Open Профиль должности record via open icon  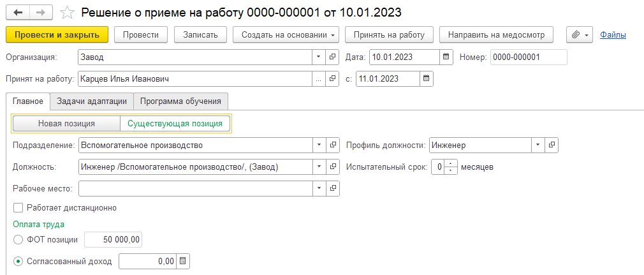point(552,145)
